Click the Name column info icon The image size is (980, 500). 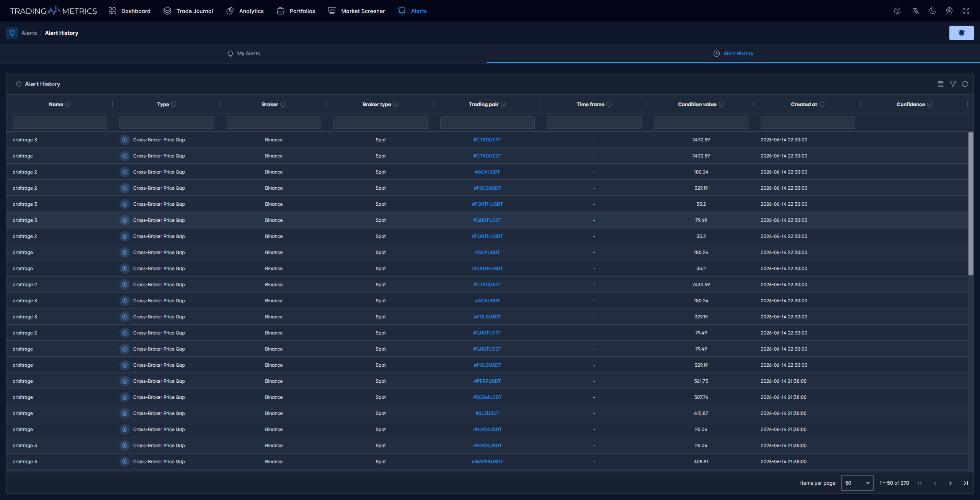click(x=68, y=104)
